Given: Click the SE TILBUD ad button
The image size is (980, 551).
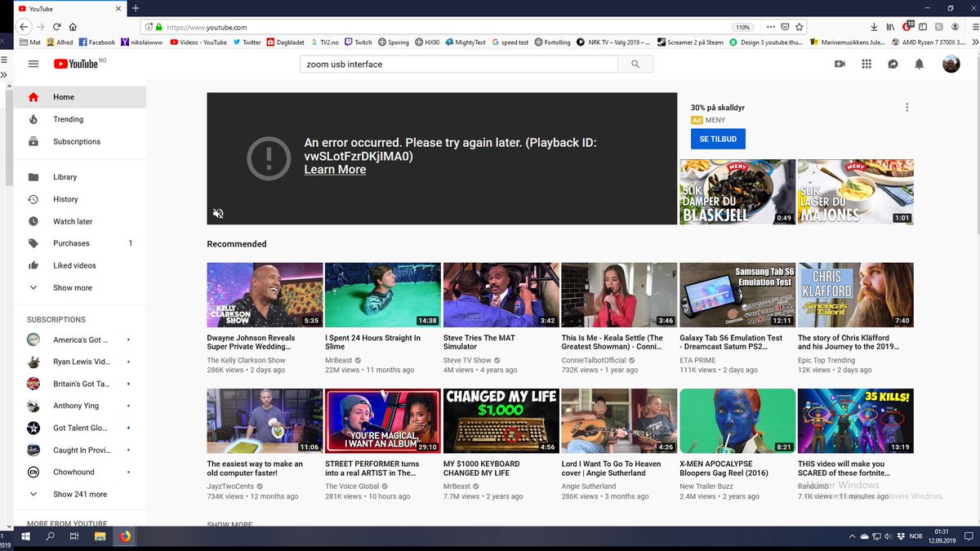Looking at the screenshot, I should (718, 140).
